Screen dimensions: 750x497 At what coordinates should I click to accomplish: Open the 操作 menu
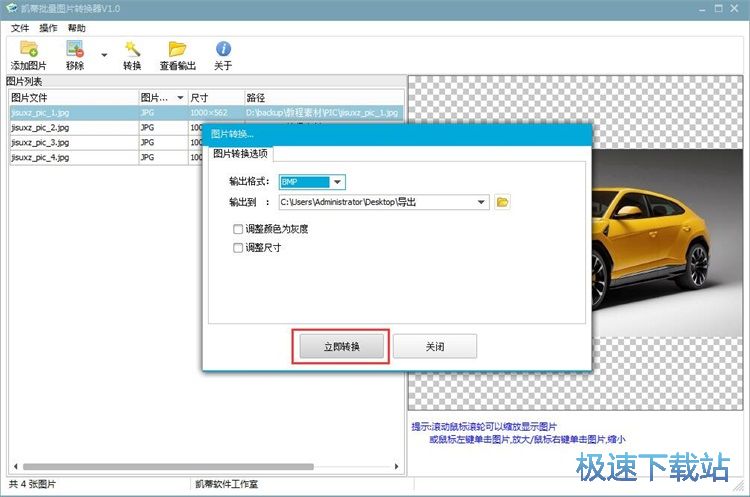tap(48, 28)
